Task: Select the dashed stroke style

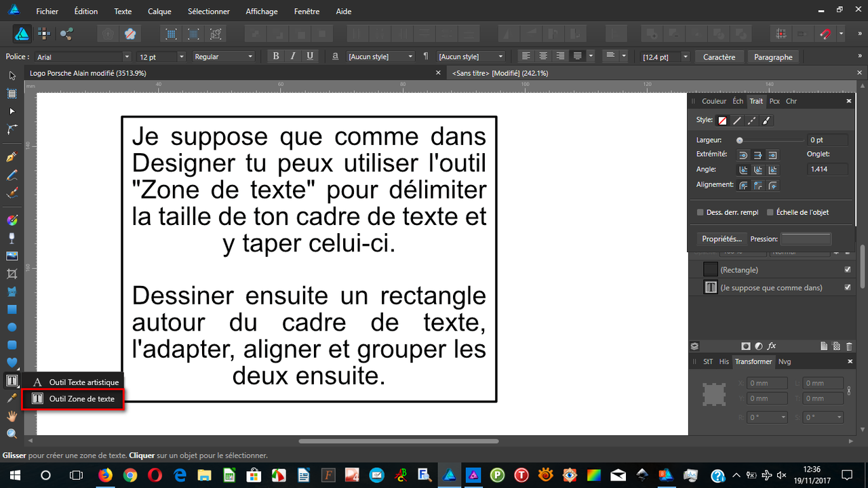Action: click(x=751, y=121)
